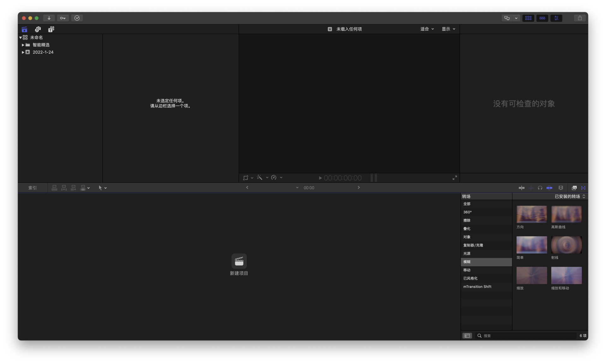Open the keyword editor key icon
This screenshot has height=364, width=606.
(x=63, y=18)
